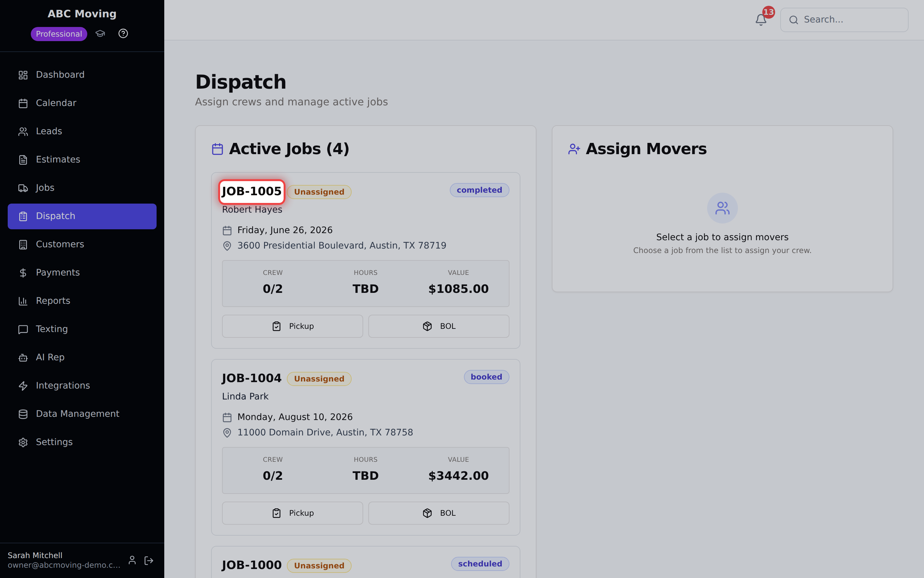The width and height of the screenshot is (924, 578).
Task: Click customer name Robert Hayes
Action: (252, 209)
